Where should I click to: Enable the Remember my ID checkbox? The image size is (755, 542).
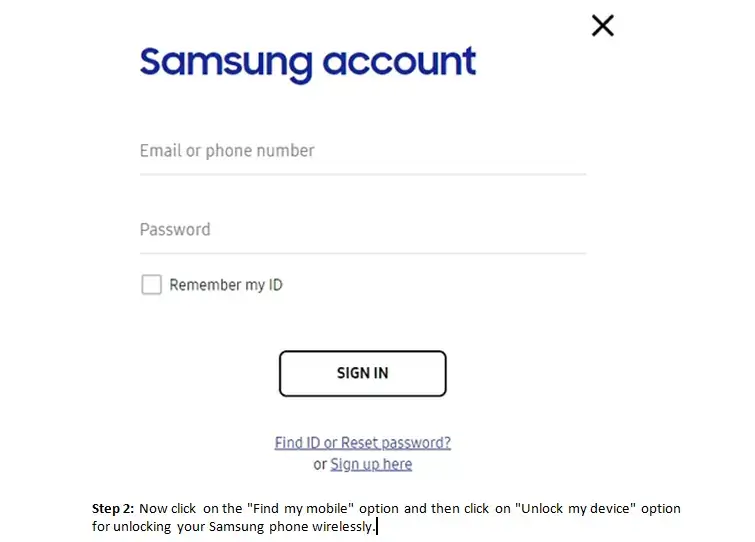coord(151,284)
